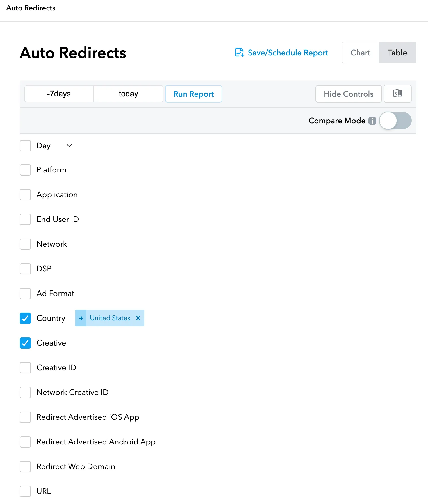The height and width of the screenshot is (504, 428).
Task: Click the Hide Controls button
Action: coord(348,94)
